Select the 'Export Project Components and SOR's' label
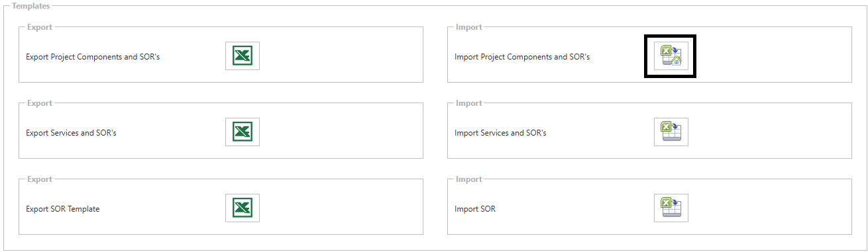 pos(93,57)
